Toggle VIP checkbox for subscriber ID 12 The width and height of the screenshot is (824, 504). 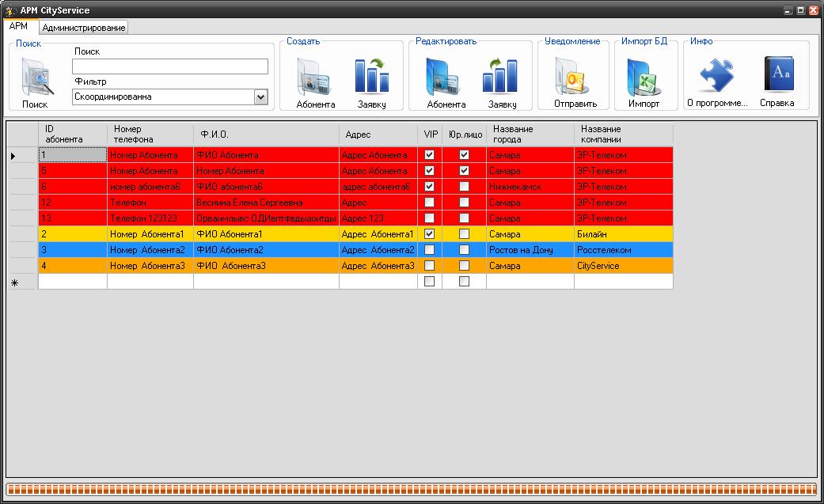pos(429,202)
